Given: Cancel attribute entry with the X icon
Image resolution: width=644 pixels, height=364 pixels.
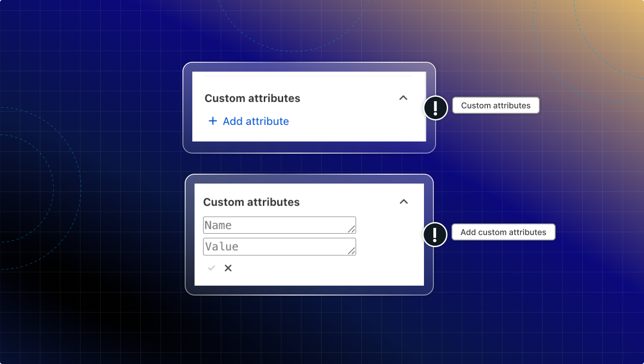Looking at the screenshot, I should pyautogui.click(x=228, y=268).
